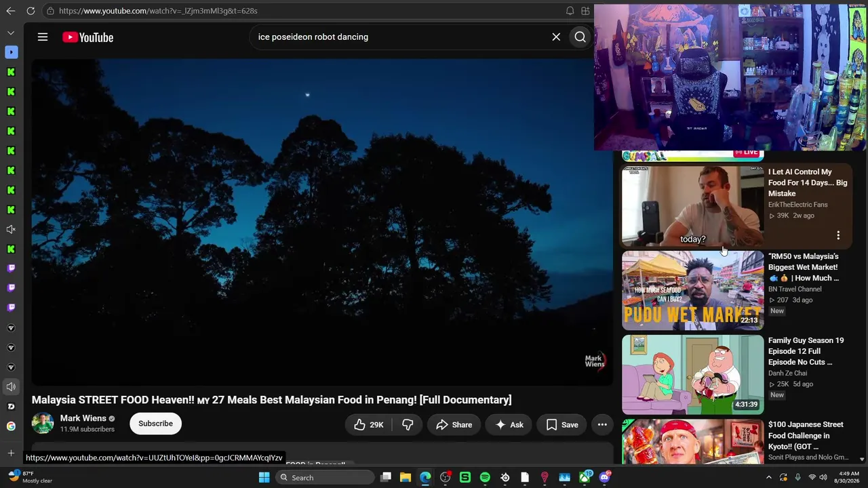Pause the Malaysia street food video player

[x=322, y=222]
